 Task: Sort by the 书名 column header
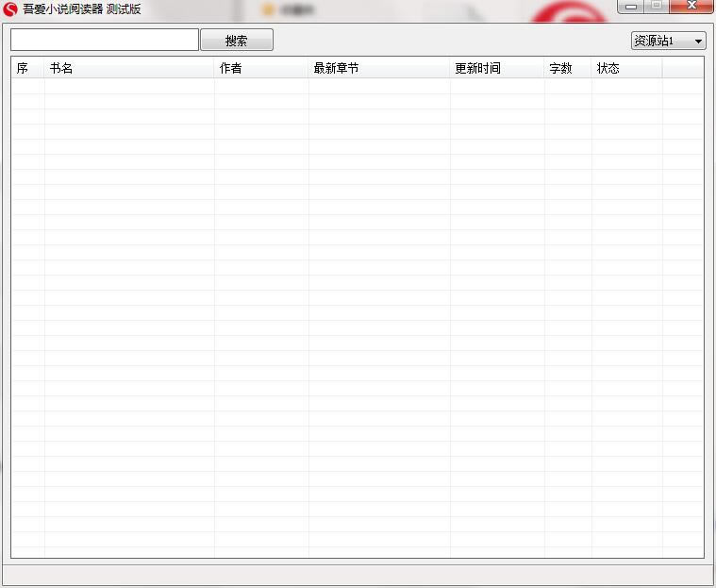tap(129, 68)
